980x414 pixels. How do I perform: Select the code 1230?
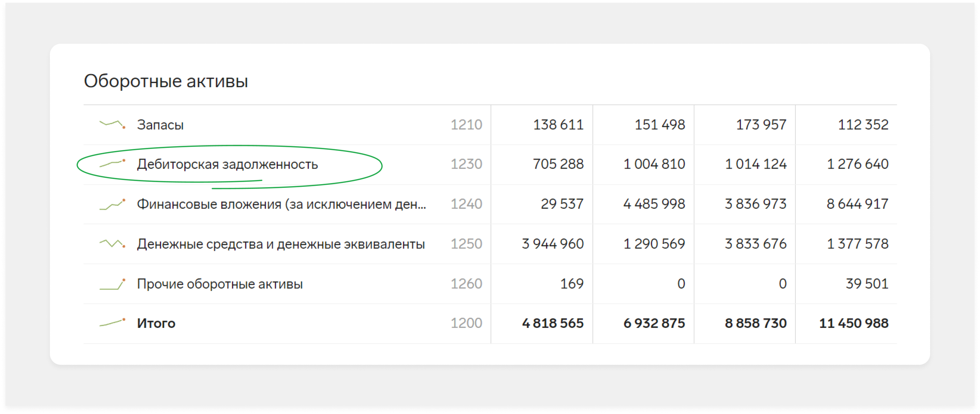466,164
